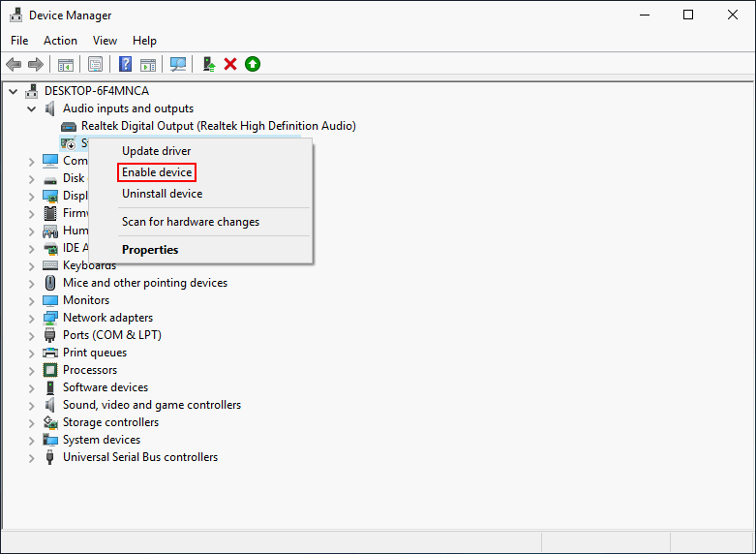Click the blue Help question mark icon
Image resolution: width=756 pixels, height=554 pixels.
click(126, 64)
